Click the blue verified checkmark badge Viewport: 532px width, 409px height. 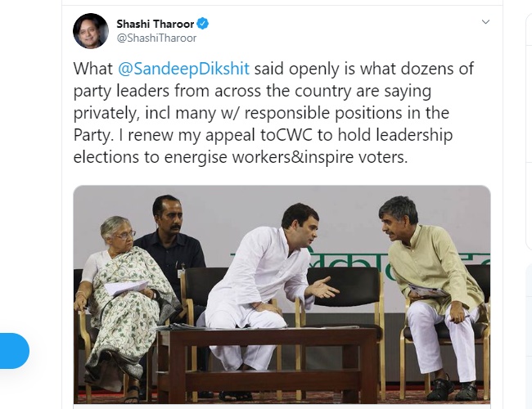pos(203,24)
